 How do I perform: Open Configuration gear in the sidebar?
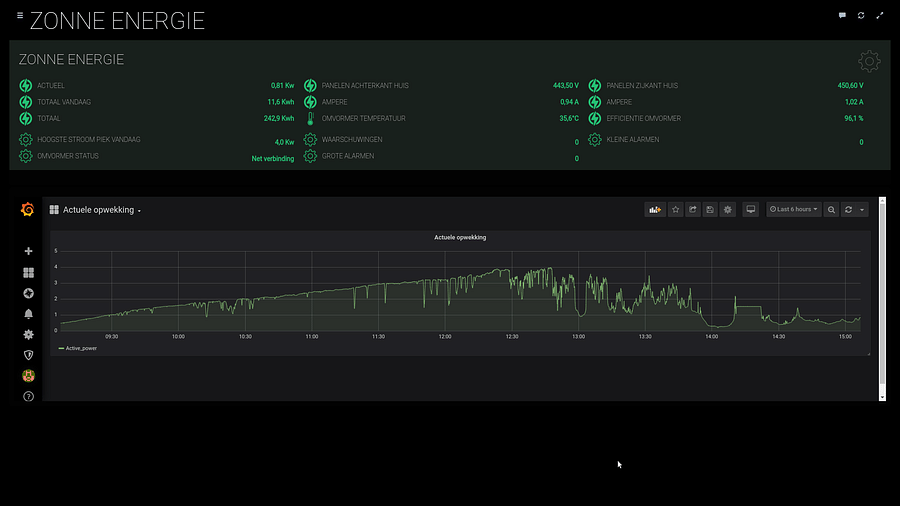coord(28,334)
